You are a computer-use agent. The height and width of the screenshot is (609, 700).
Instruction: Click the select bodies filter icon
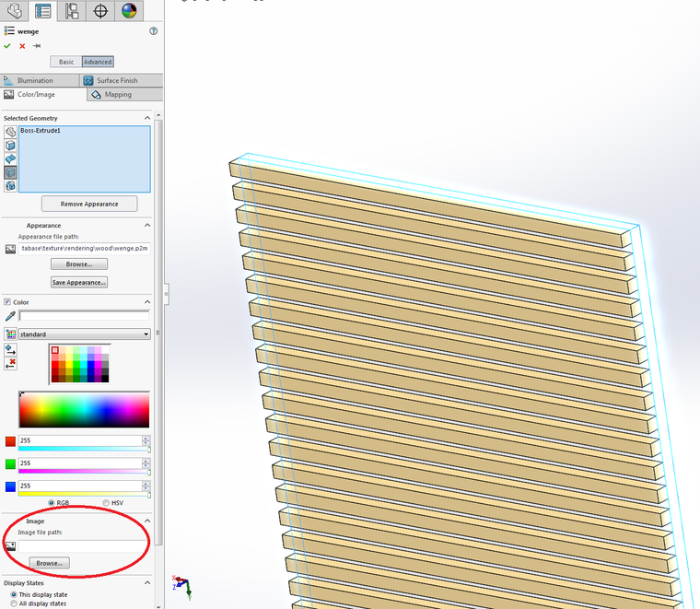point(11,172)
